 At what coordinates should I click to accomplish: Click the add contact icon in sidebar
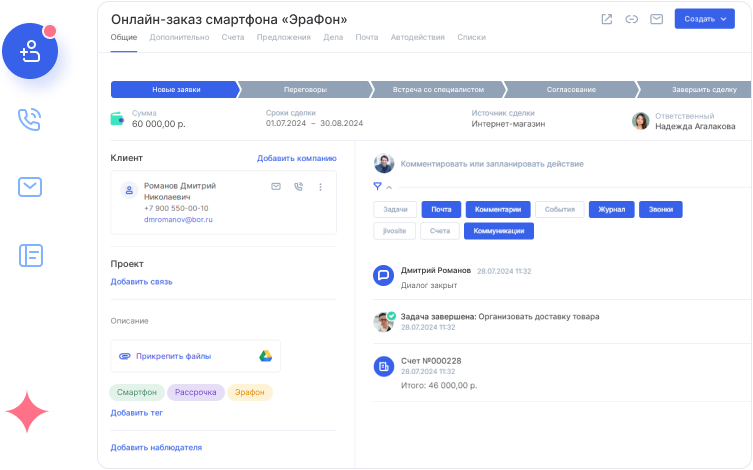31,51
